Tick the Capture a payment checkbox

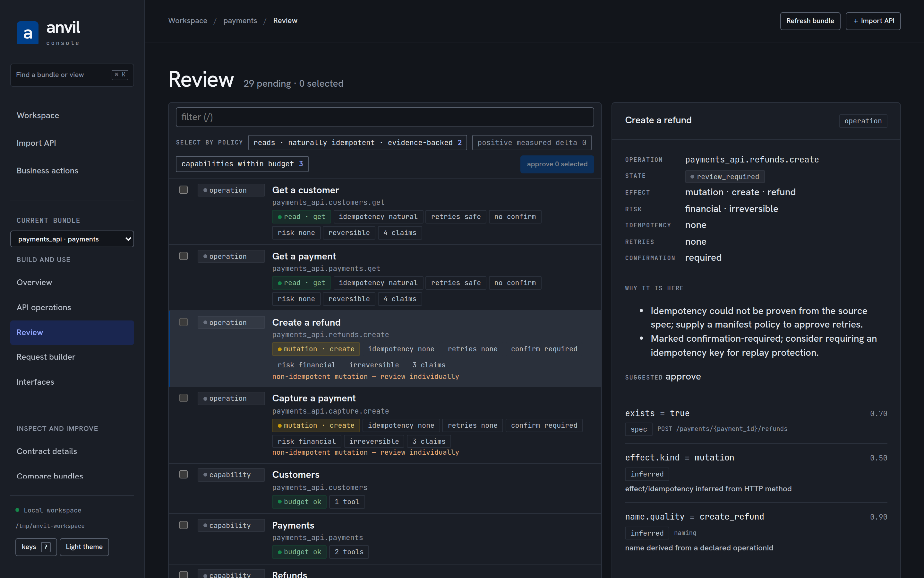click(184, 398)
